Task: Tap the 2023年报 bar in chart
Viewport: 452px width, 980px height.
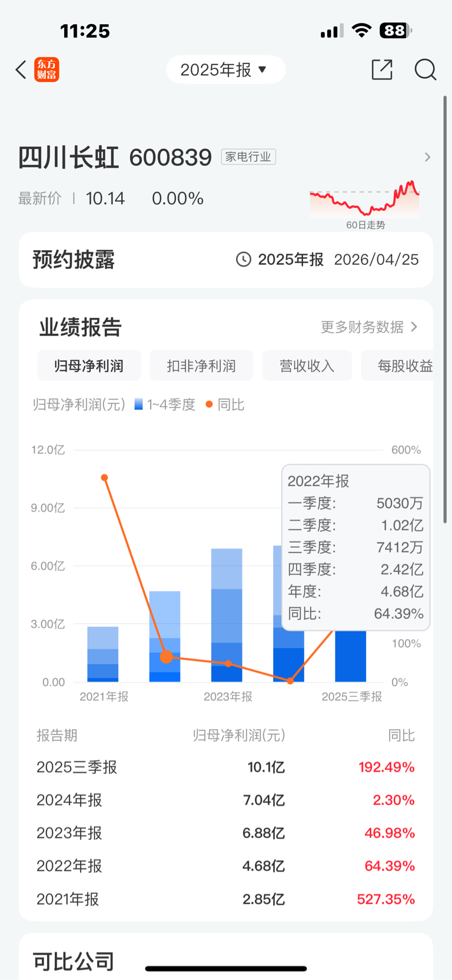Action: (227, 615)
